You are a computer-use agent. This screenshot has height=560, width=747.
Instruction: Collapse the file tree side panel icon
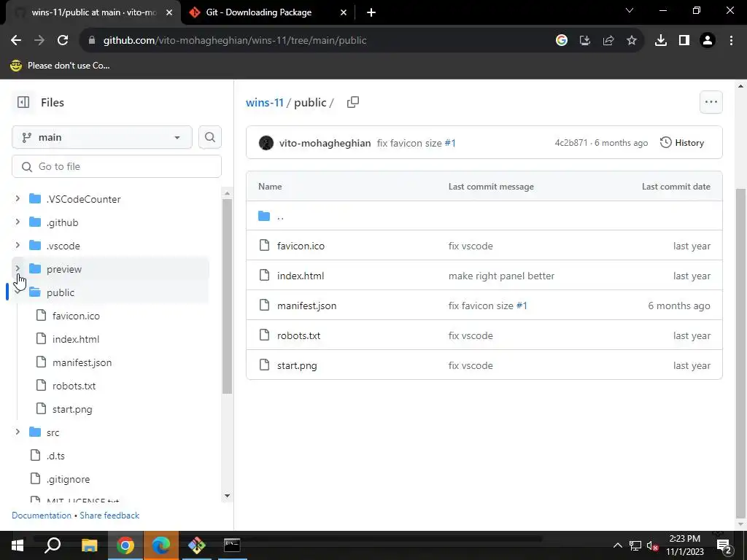(23, 102)
